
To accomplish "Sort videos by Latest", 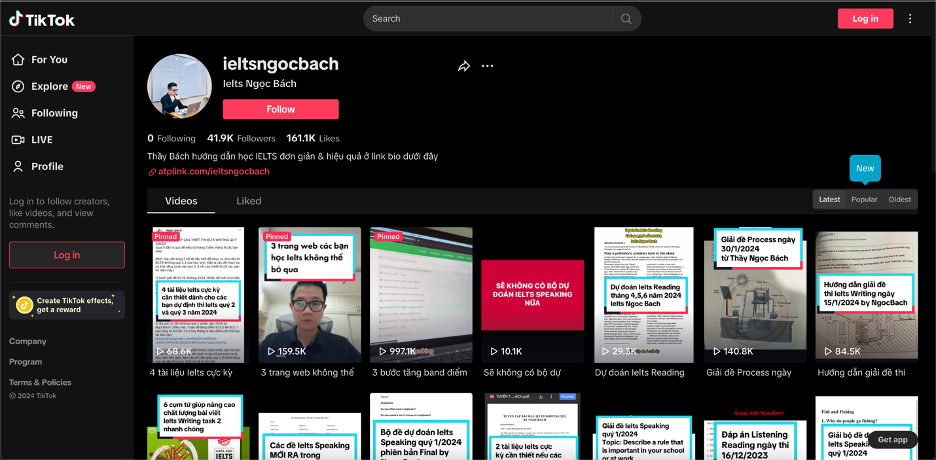I will tap(829, 199).
